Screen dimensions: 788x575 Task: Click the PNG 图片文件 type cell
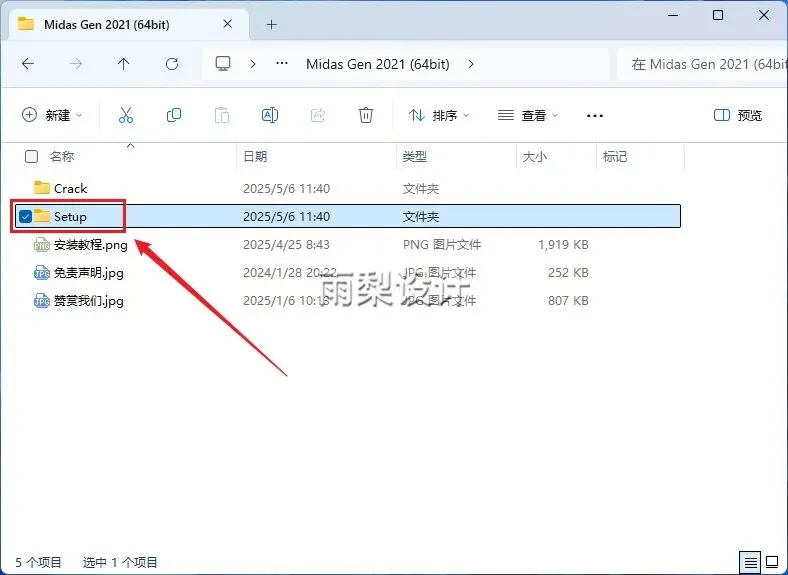click(x=442, y=245)
